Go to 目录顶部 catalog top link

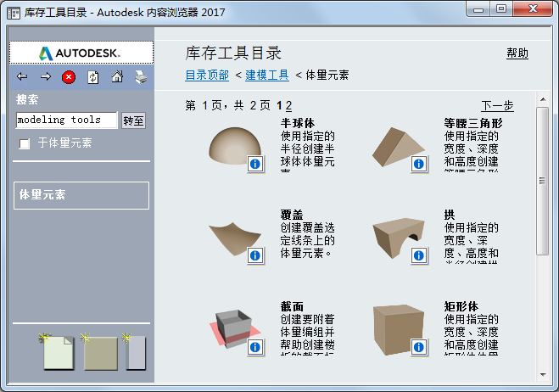pos(207,75)
